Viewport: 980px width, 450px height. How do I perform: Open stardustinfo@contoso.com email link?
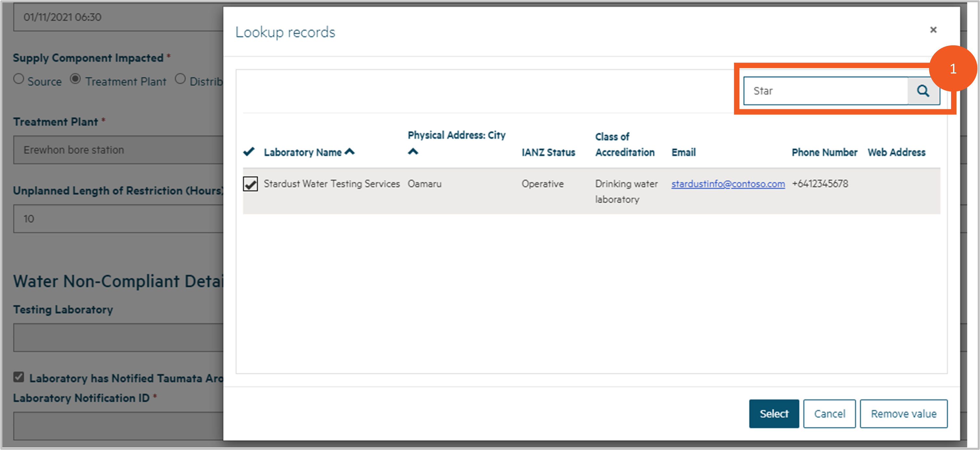coord(727,184)
